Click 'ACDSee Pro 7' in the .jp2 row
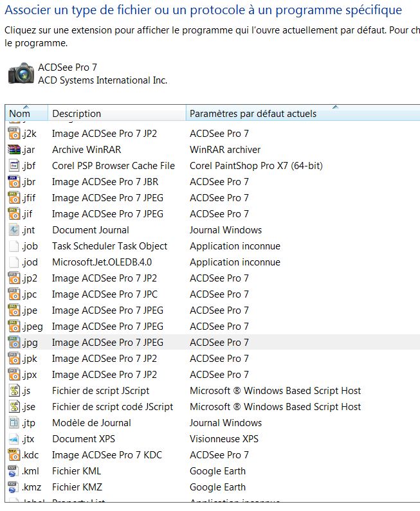 click(219, 278)
